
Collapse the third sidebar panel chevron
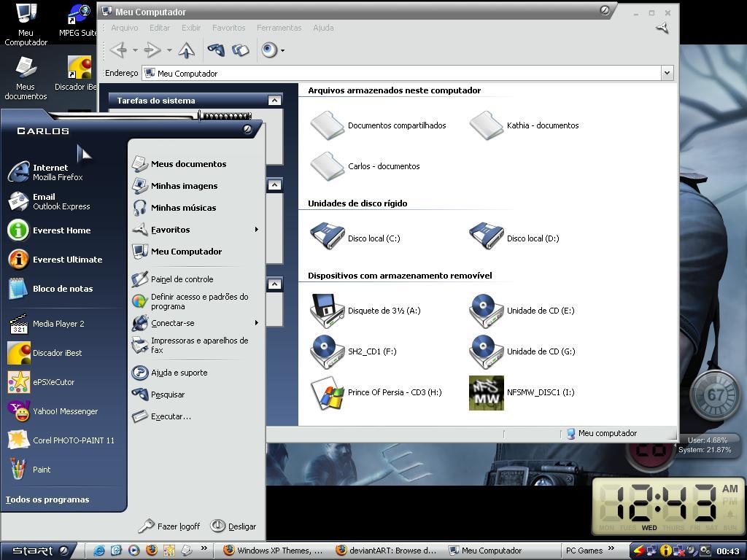(x=274, y=284)
